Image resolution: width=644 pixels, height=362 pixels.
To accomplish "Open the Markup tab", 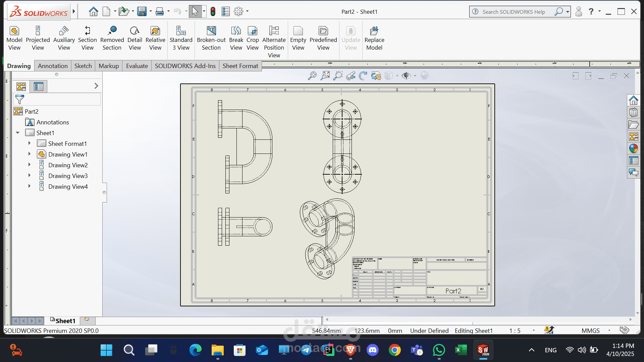I will pyautogui.click(x=109, y=66).
